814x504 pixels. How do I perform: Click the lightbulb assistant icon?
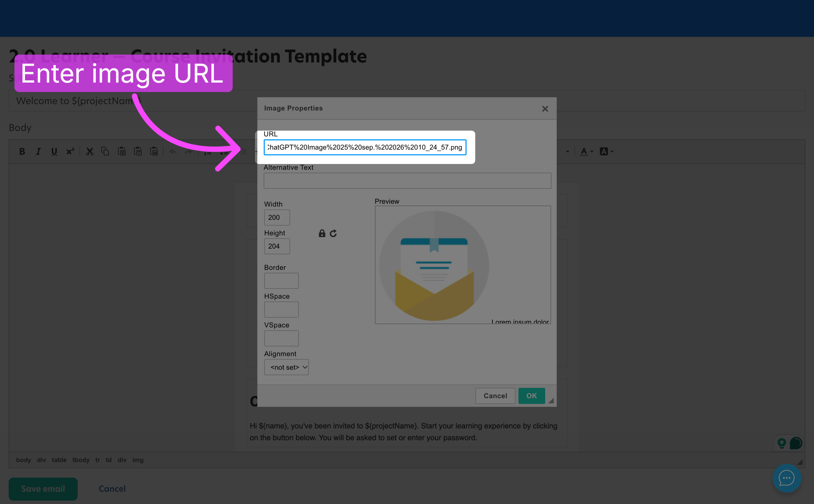tap(781, 443)
